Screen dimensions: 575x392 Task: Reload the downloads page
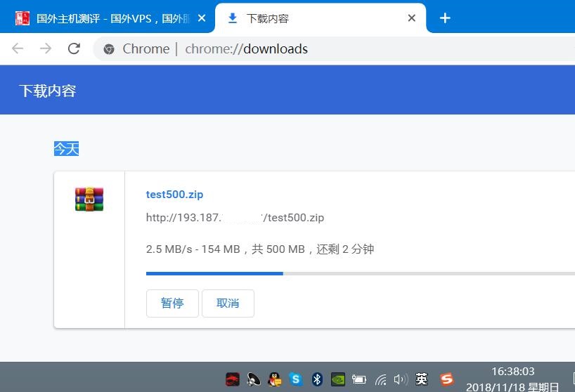[74, 48]
